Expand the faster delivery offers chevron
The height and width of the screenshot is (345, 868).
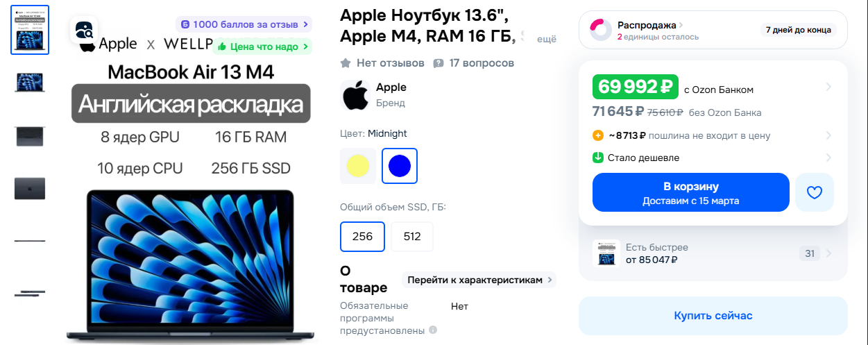click(828, 253)
